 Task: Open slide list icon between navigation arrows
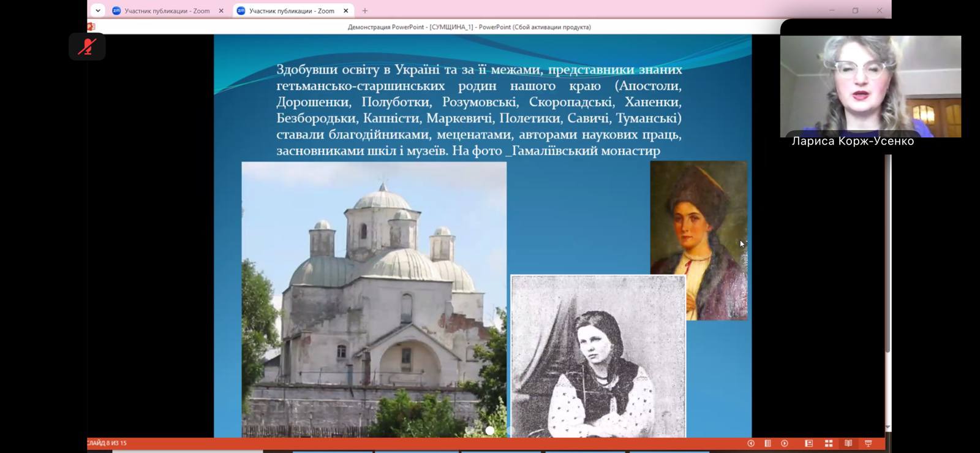[767, 443]
